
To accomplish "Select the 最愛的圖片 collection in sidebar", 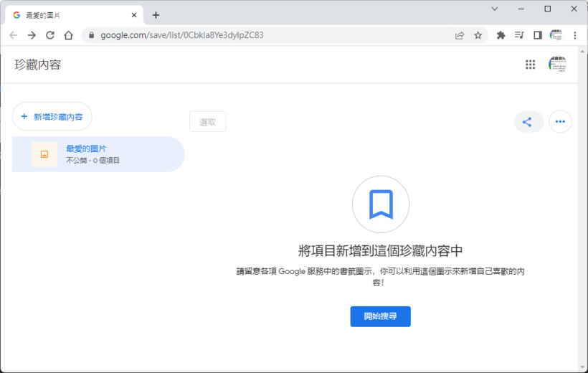I will 98,154.
